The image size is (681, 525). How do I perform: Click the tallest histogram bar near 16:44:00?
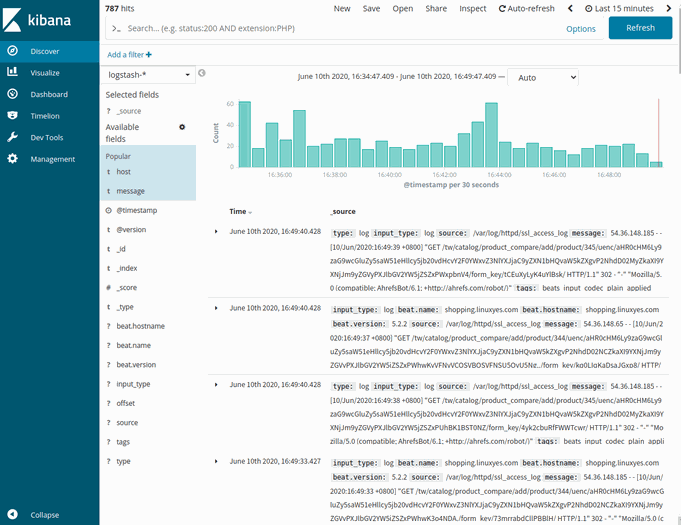[x=491, y=135]
